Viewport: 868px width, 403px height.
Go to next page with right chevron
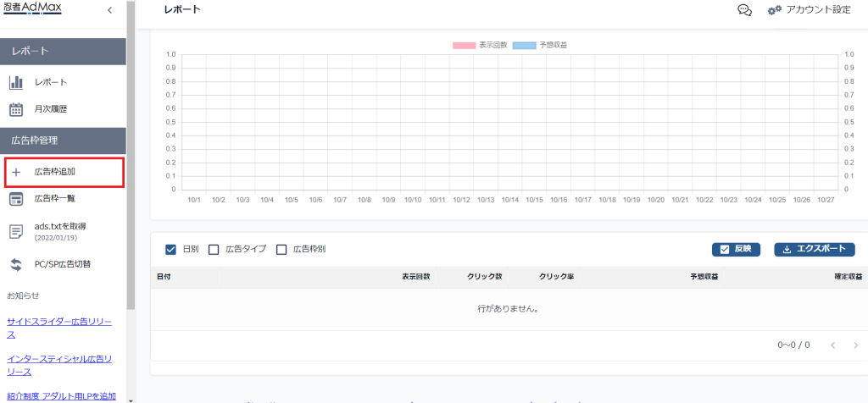[x=856, y=345]
